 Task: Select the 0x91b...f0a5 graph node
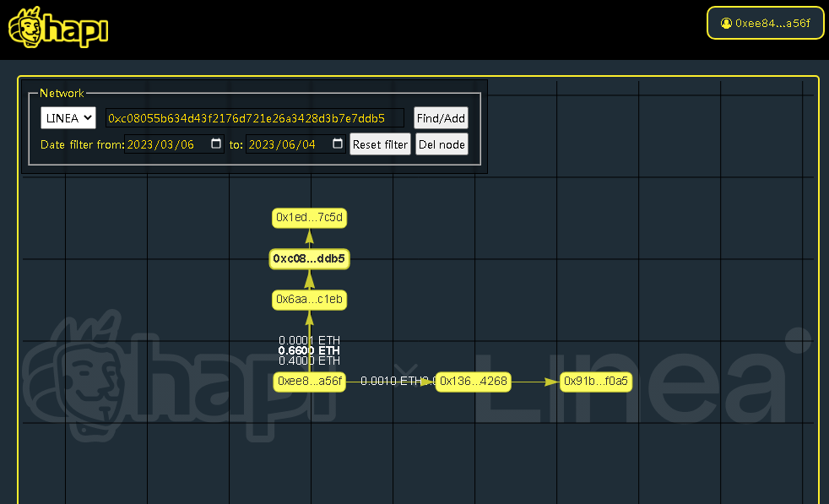click(x=596, y=382)
